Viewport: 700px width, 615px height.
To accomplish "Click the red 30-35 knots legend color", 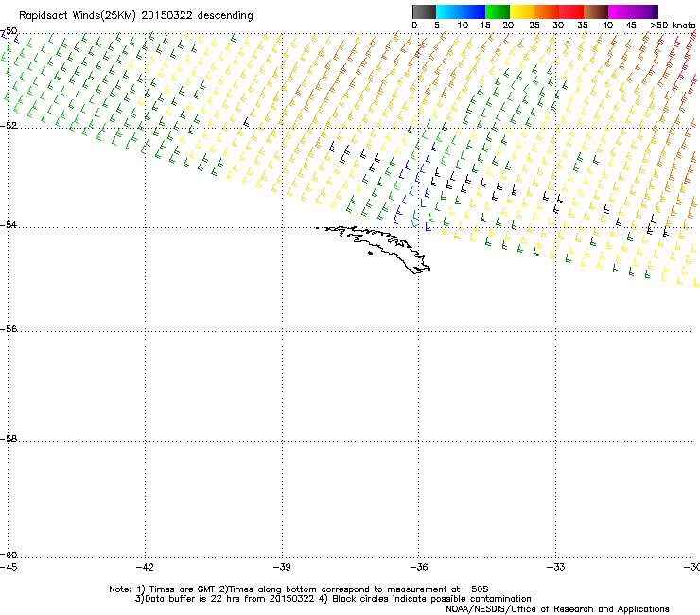I will (x=571, y=11).
